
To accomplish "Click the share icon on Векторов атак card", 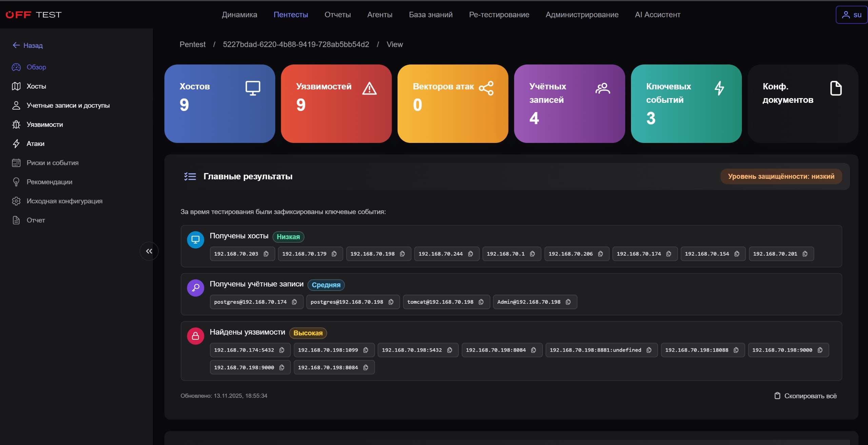I will (x=486, y=88).
